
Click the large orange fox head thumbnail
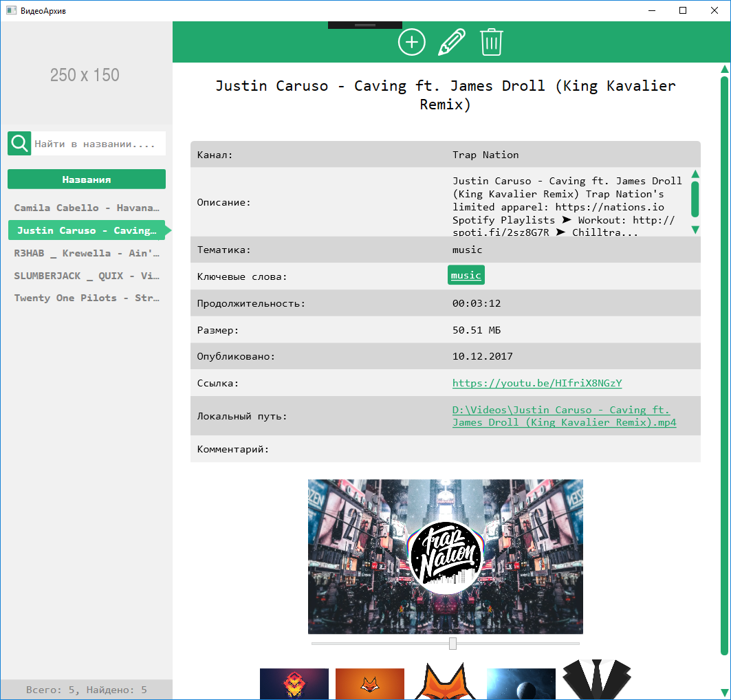(x=445, y=681)
